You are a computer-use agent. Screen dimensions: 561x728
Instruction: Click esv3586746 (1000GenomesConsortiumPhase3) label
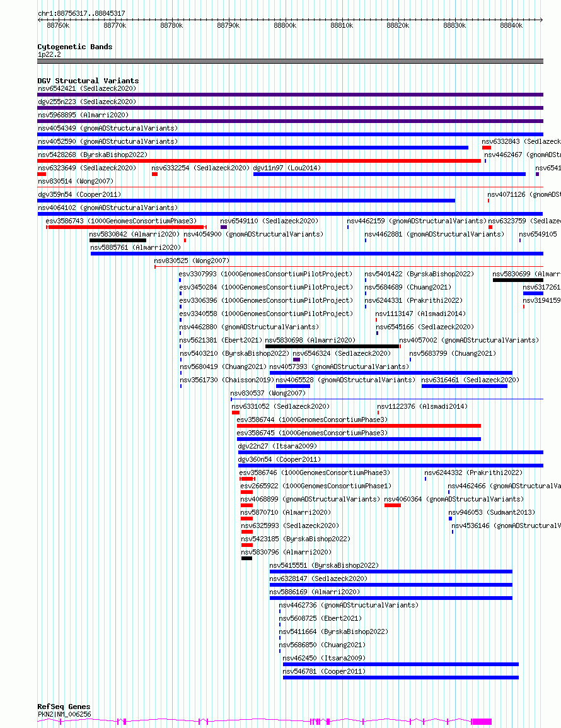pos(315,473)
